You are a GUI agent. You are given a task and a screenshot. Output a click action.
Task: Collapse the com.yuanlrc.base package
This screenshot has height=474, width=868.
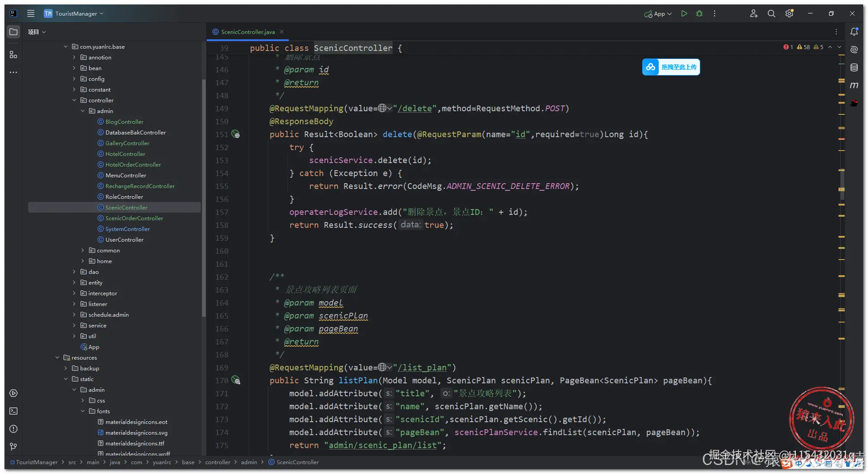(66, 46)
